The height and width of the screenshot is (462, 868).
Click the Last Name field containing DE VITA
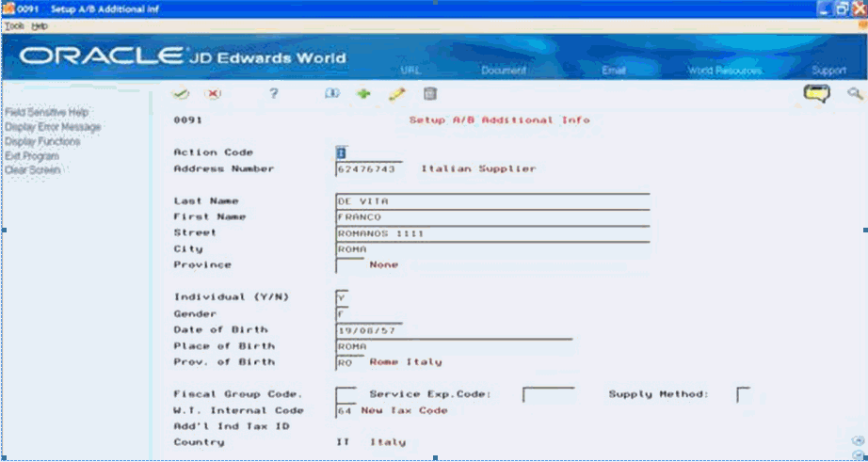click(x=492, y=200)
